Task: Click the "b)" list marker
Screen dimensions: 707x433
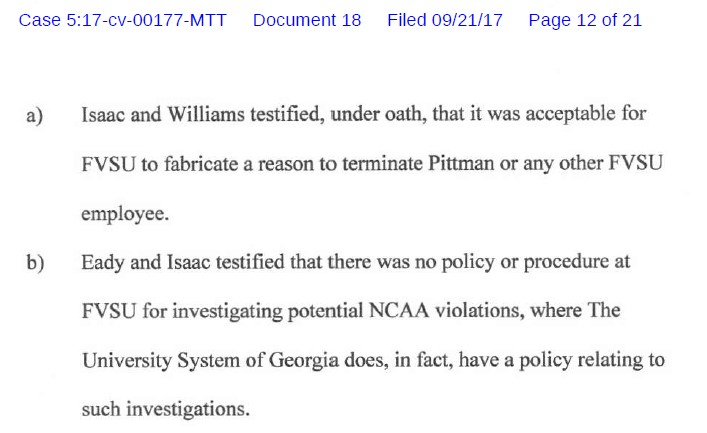Action: [35, 263]
